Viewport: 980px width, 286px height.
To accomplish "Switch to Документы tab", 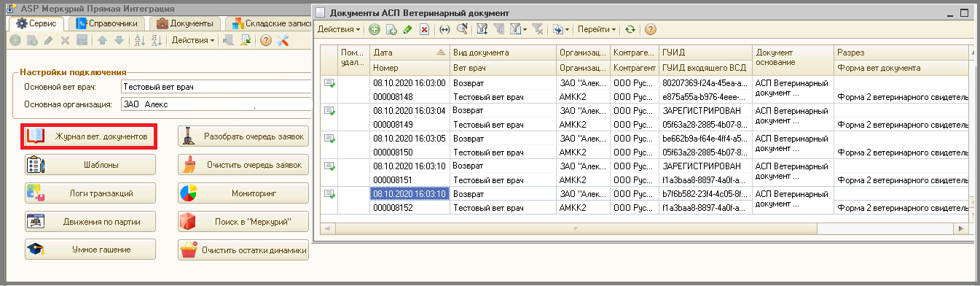I will [x=185, y=23].
